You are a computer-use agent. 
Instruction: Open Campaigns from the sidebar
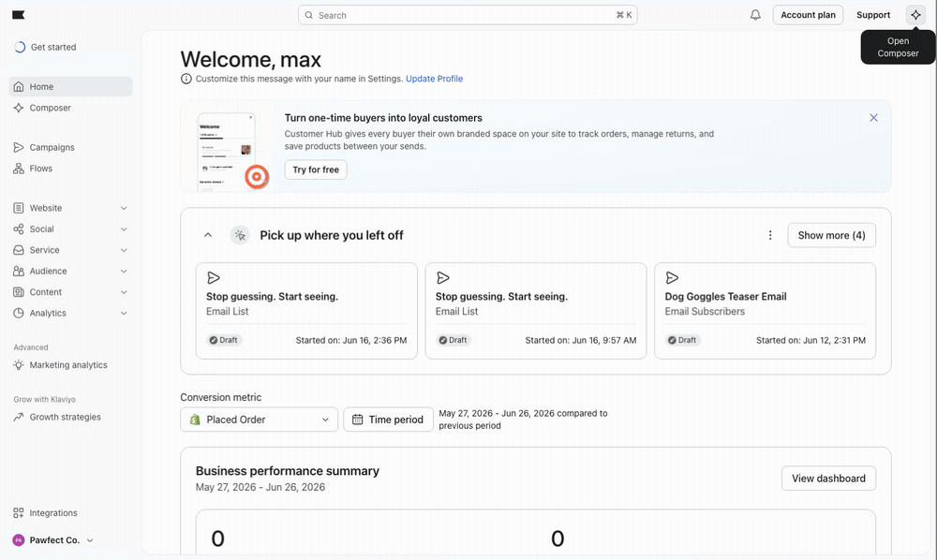coord(70,147)
